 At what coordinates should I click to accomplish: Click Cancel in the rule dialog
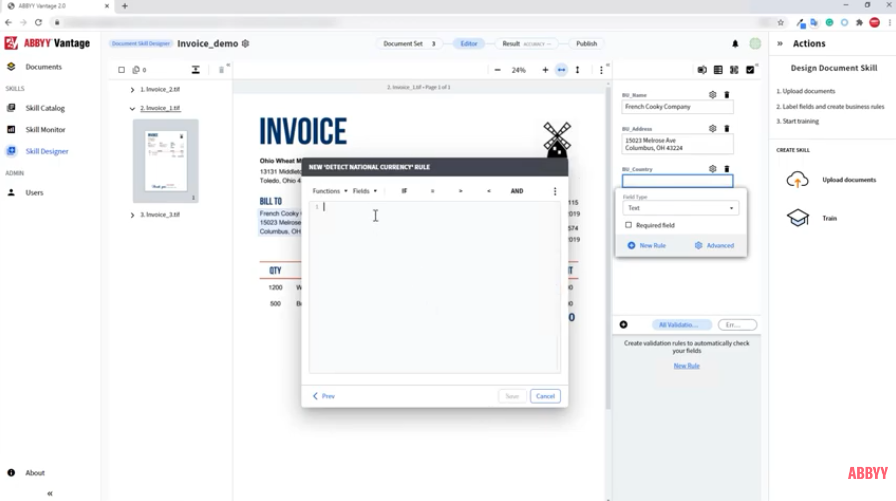pos(545,396)
